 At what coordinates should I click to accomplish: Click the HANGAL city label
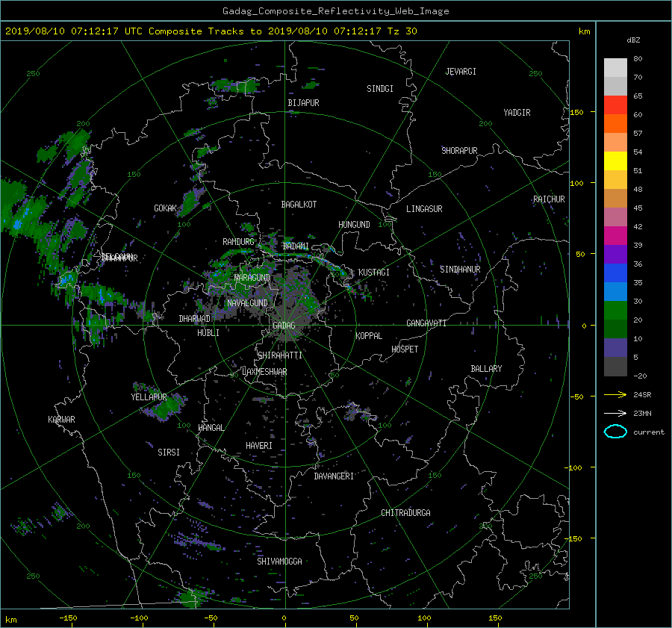tap(211, 428)
